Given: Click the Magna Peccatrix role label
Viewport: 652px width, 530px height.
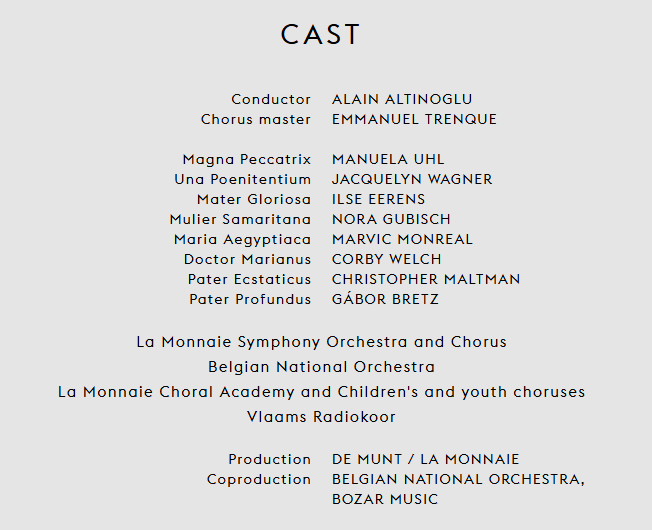Looking at the screenshot, I should tap(246, 159).
